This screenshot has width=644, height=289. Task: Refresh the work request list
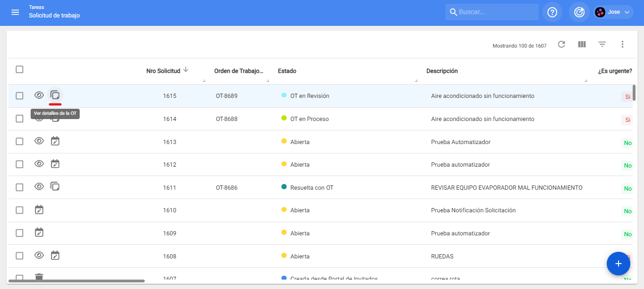click(561, 44)
